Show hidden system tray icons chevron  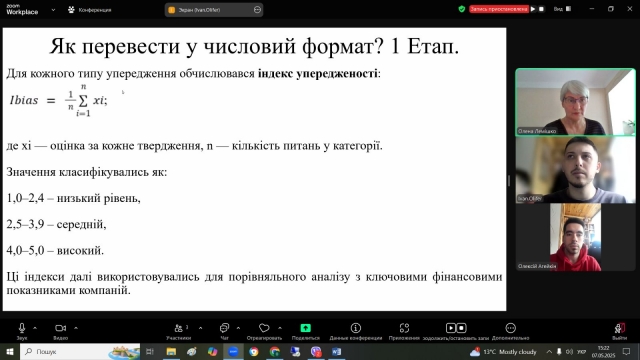tap(549, 351)
